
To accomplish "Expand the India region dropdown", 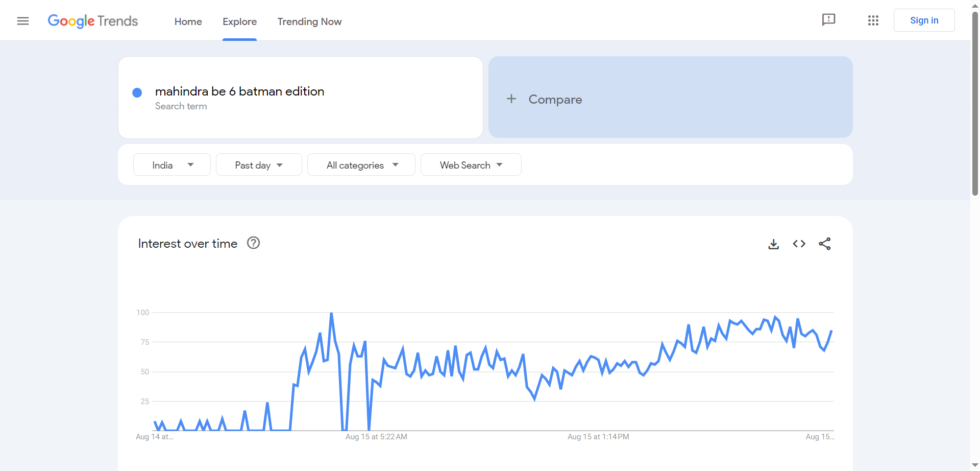I will coord(172,165).
